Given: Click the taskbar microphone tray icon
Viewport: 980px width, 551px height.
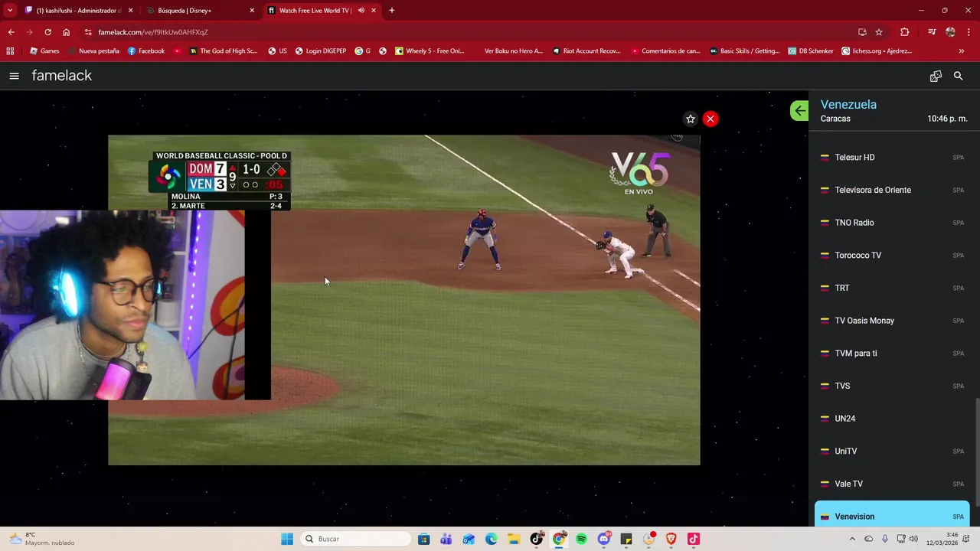Looking at the screenshot, I should tap(885, 539).
